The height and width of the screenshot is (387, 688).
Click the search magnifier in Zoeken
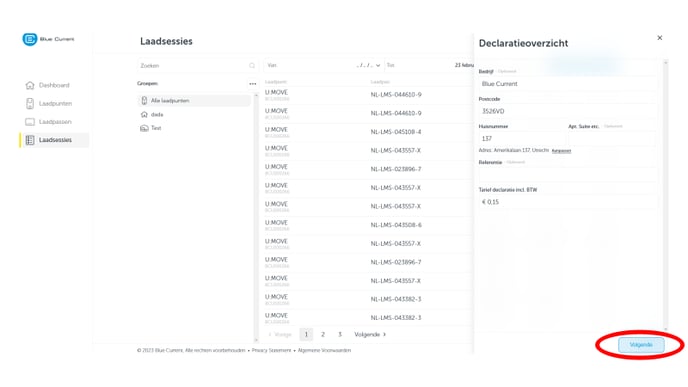pos(252,66)
